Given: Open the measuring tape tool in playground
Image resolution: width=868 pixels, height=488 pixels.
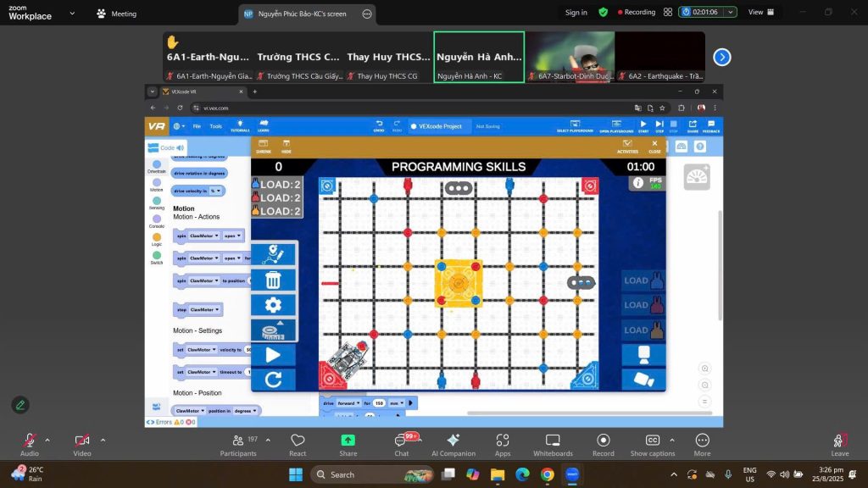Looking at the screenshot, I should (274, 330).
